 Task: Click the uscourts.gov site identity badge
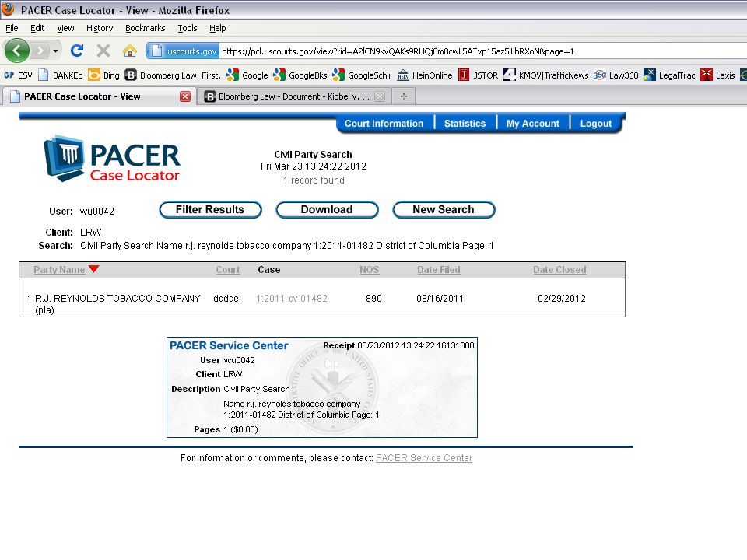click(182, 51)
